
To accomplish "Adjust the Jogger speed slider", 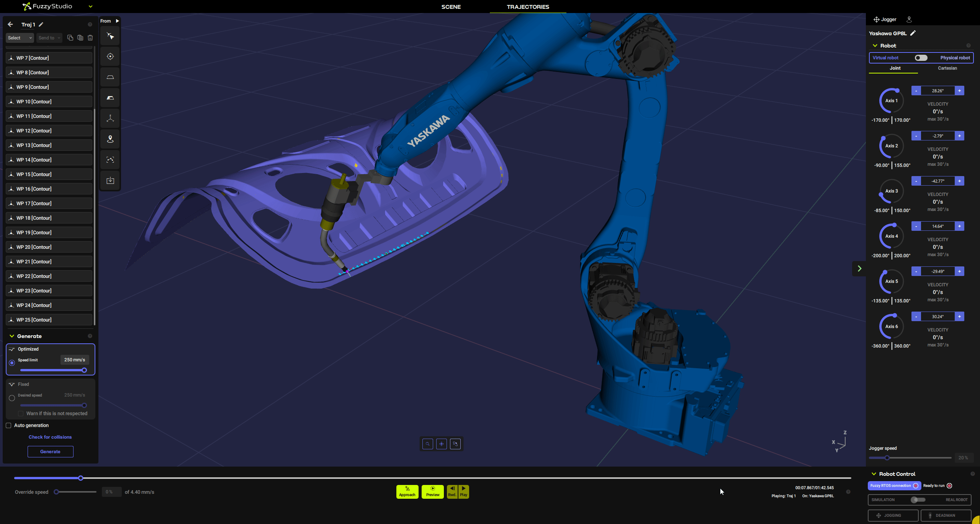I will tap(887, 458).
